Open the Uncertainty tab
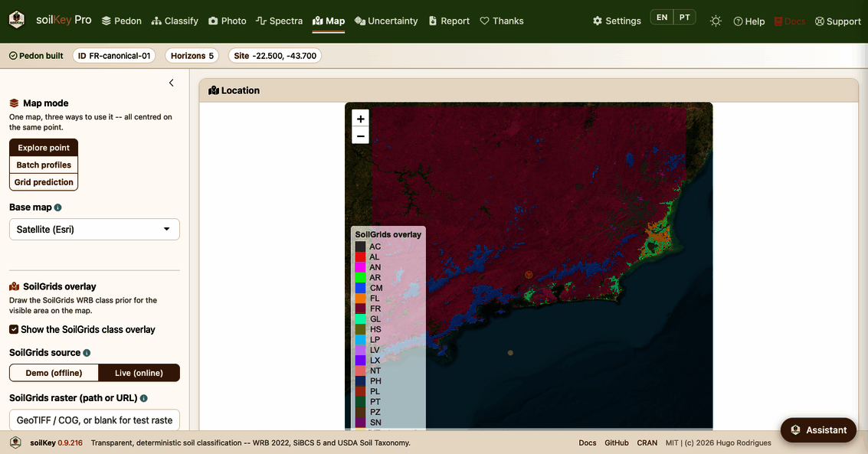Viewport: 868px width, 454px height. click(386, 21)
